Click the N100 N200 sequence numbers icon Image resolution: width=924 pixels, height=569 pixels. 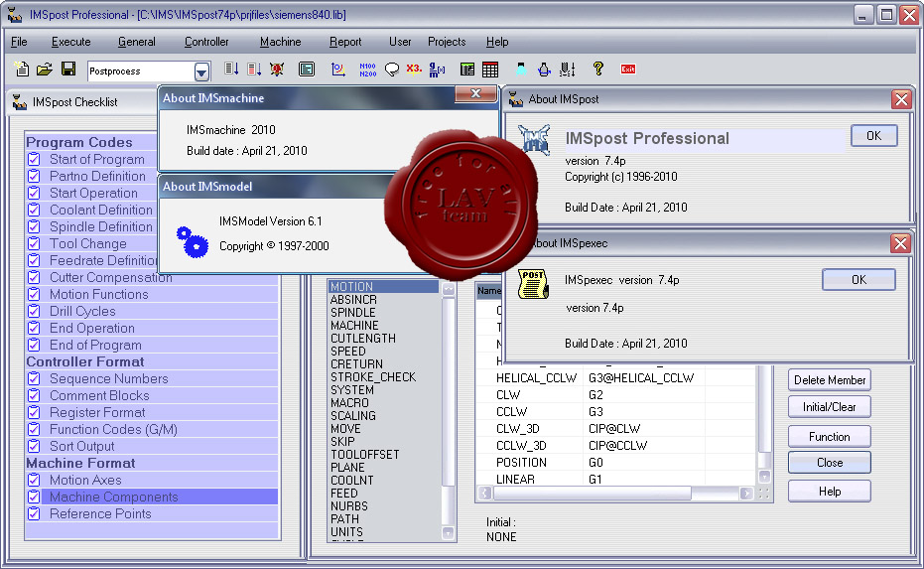coord(367,70)
